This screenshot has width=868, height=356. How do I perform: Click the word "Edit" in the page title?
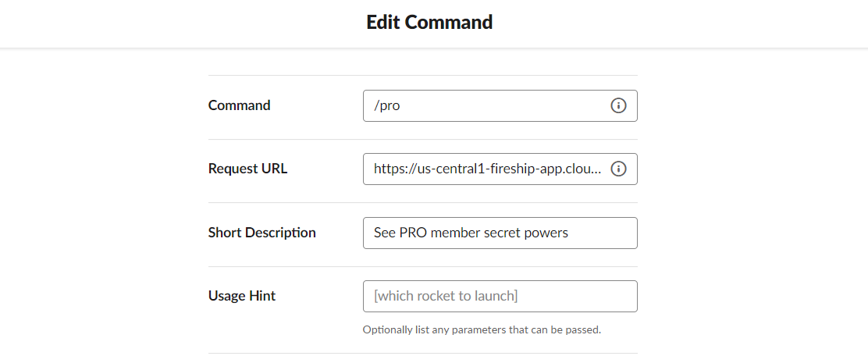(383, 22)
